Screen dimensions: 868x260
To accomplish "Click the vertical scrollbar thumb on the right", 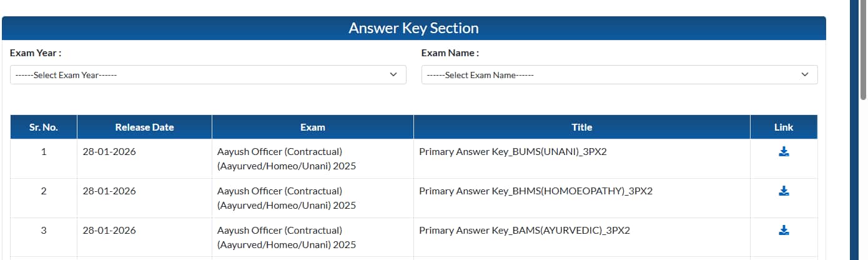I will (863, 50).
